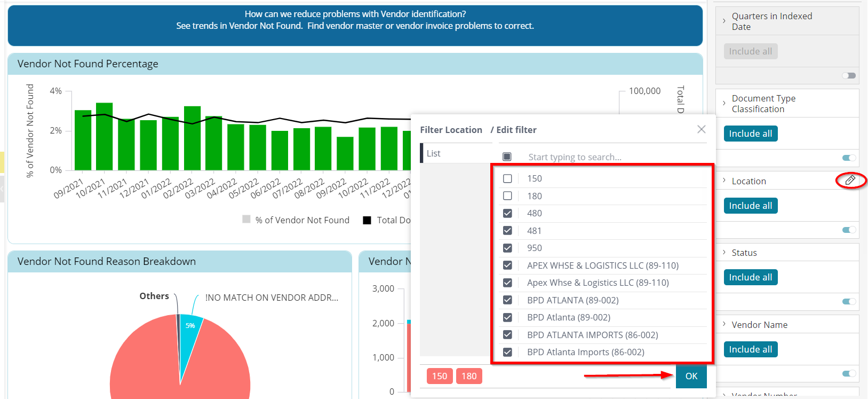868x399 pixels.
Task: Click Include all under Status filter
Action: pyautogui.click(x=751, y=277)
